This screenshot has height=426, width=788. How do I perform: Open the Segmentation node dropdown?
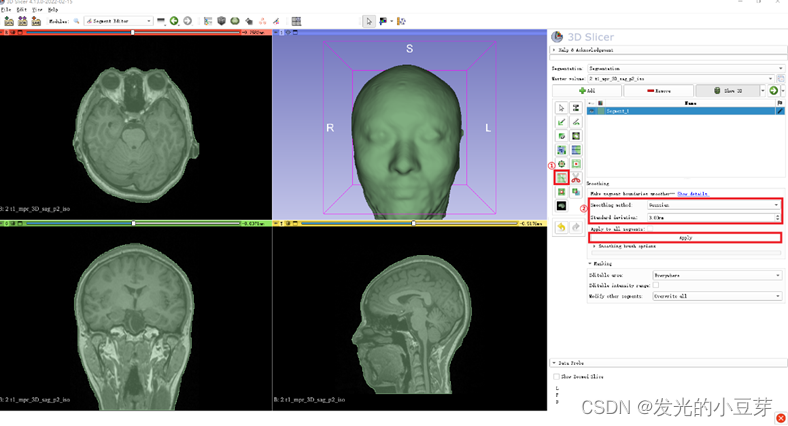(x=686, y=68)
